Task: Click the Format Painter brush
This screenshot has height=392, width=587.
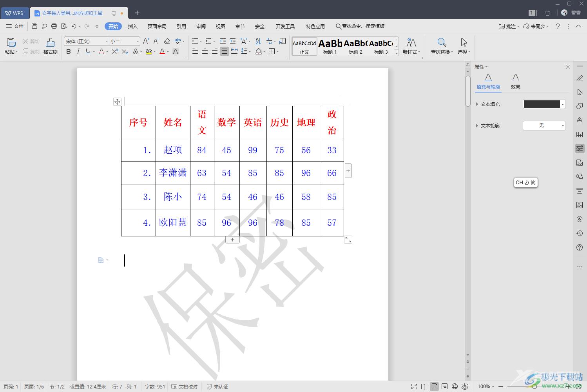Action: pos(51,42)
